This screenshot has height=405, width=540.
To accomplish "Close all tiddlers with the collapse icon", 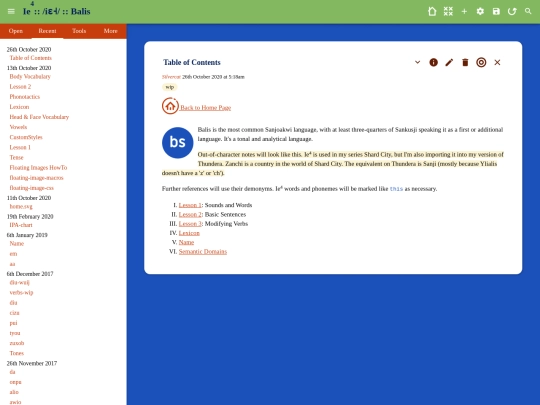I will (x=448, y=11).
